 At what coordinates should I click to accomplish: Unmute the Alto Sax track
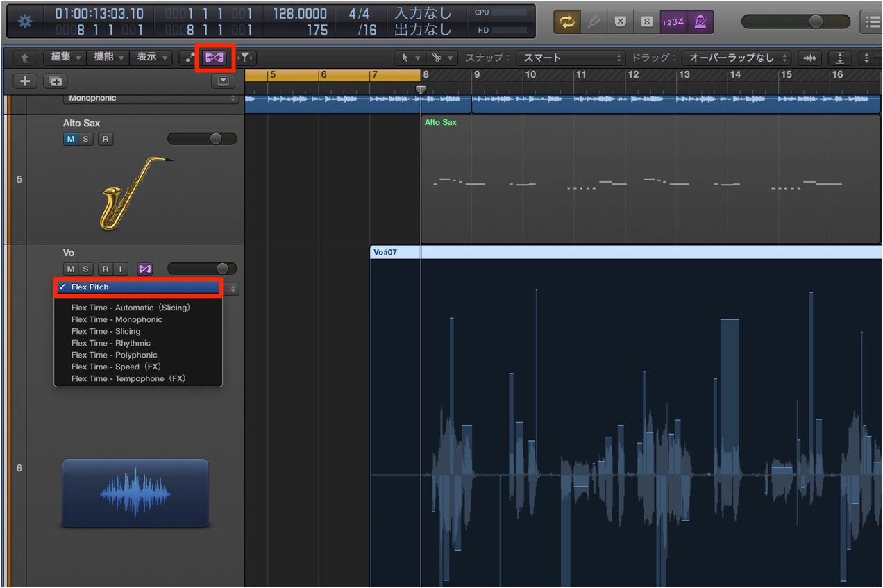coord(70,139)
